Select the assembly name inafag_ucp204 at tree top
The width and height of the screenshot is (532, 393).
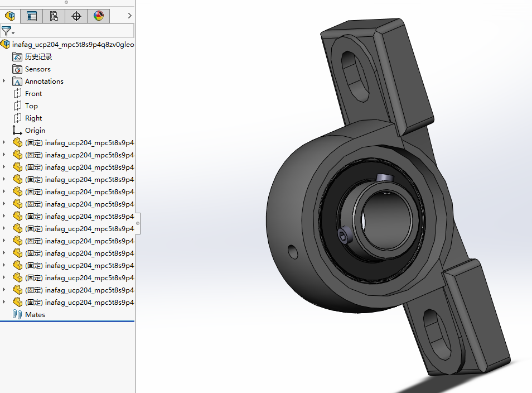[70, 44]
